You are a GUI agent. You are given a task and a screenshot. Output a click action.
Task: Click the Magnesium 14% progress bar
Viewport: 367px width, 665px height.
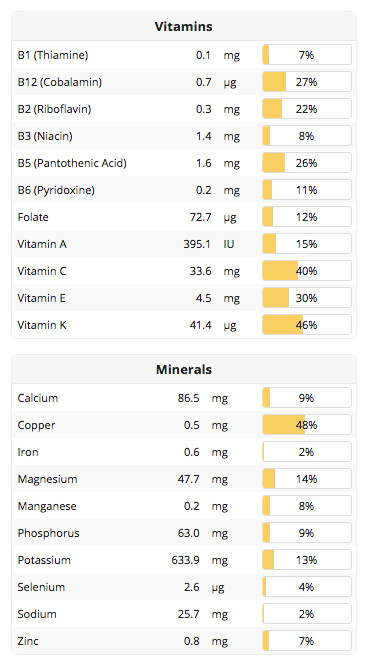(x=307, y=479)
